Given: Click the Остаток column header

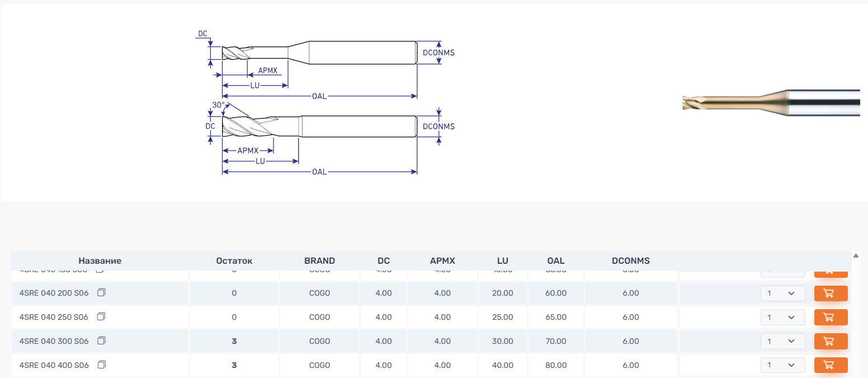Looking at the screenshot, I should coord(234,261).
